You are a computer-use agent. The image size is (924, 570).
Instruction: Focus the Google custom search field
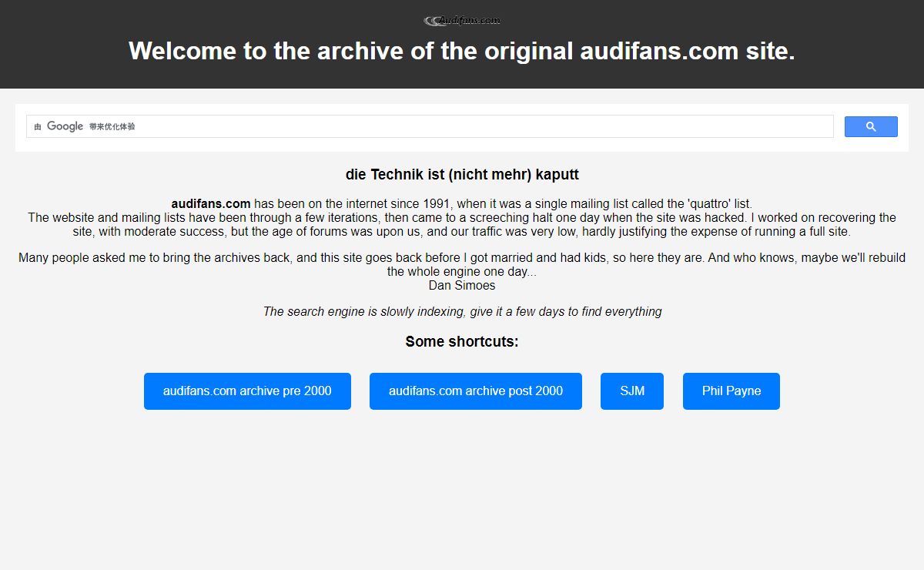tap(430, 126)
